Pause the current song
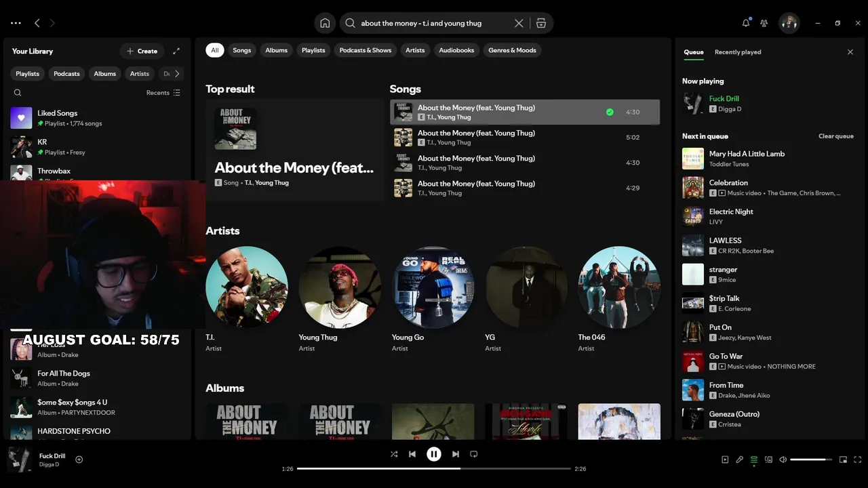The height and width of the screenshot is (488, 868). [434, 454]
